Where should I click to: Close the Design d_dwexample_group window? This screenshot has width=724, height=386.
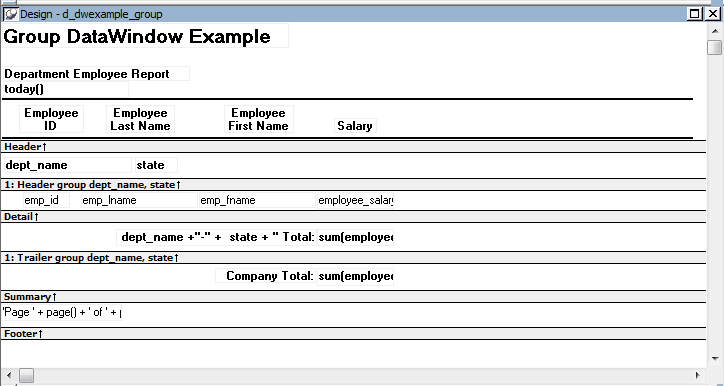click(713, 14)
